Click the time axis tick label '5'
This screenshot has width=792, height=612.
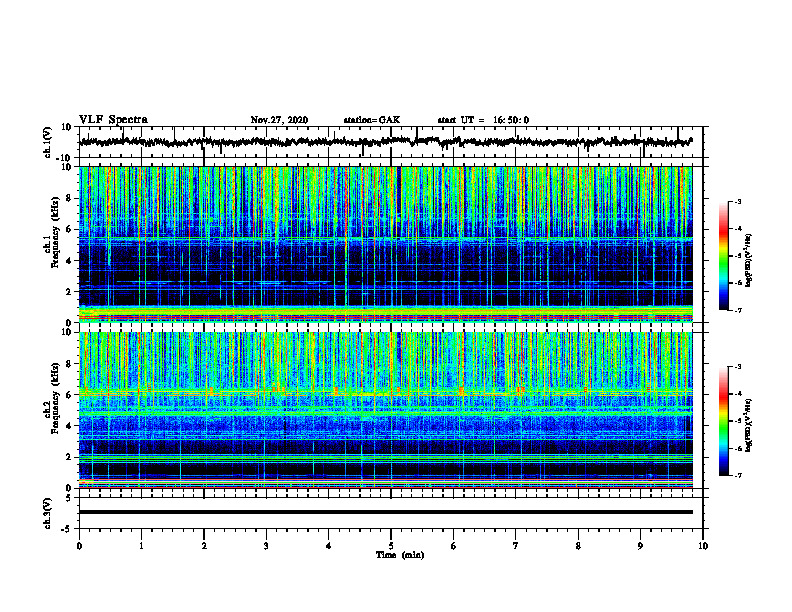391,546
